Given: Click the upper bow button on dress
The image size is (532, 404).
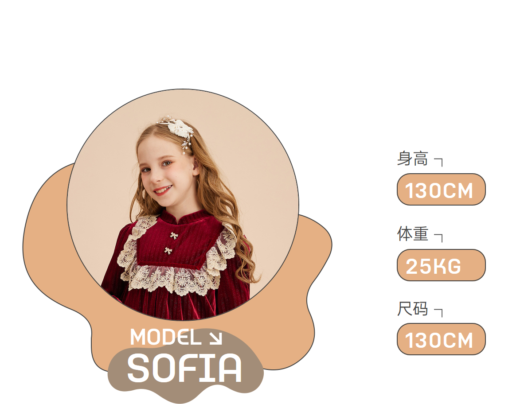Looking at the screenshot, I should (174, 235).
